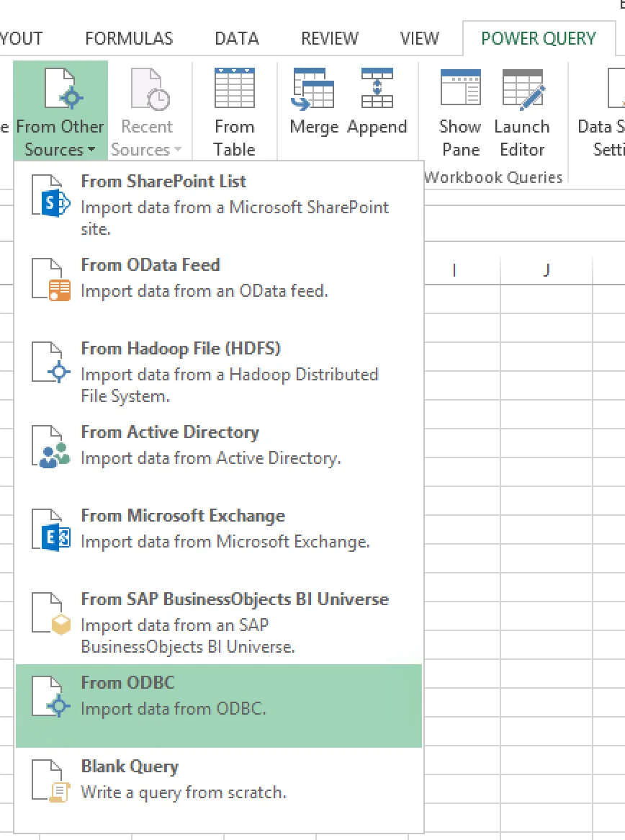The width and height of the screenshot is (625, 840).
Task: Click the Append queries button
Action: (x=377, y=102)
